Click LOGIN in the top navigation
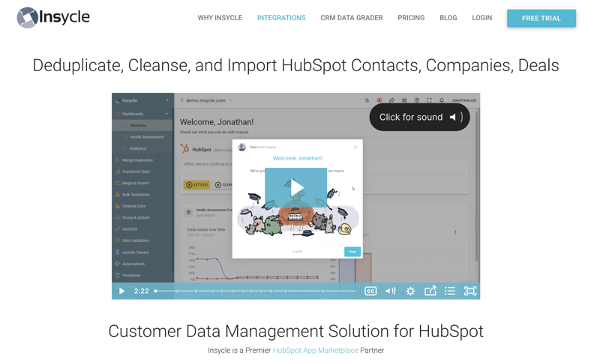Viewport: 600px width, 364px height. coord(481,18)
